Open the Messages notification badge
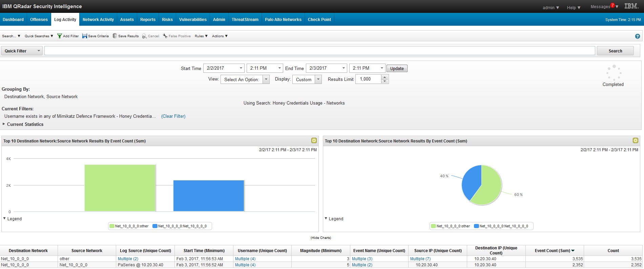644x269 pixels. [x=612, y=5]
